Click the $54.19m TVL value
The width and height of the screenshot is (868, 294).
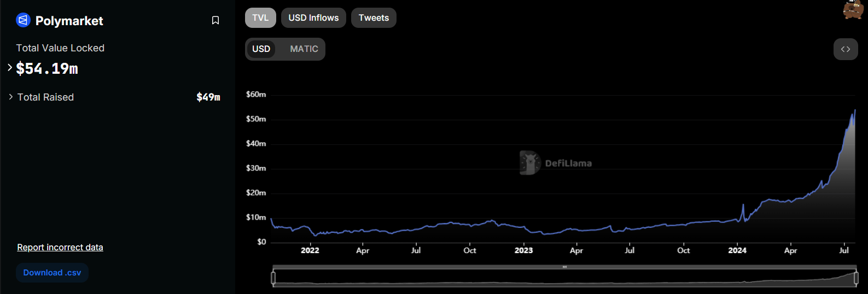(x=47, y=68)
